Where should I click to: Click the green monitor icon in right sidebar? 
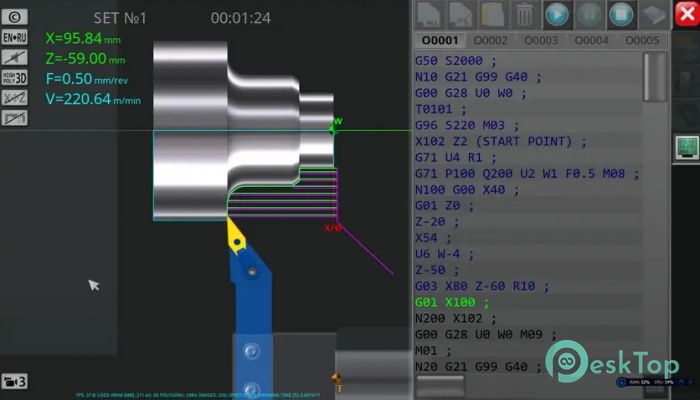687,148
